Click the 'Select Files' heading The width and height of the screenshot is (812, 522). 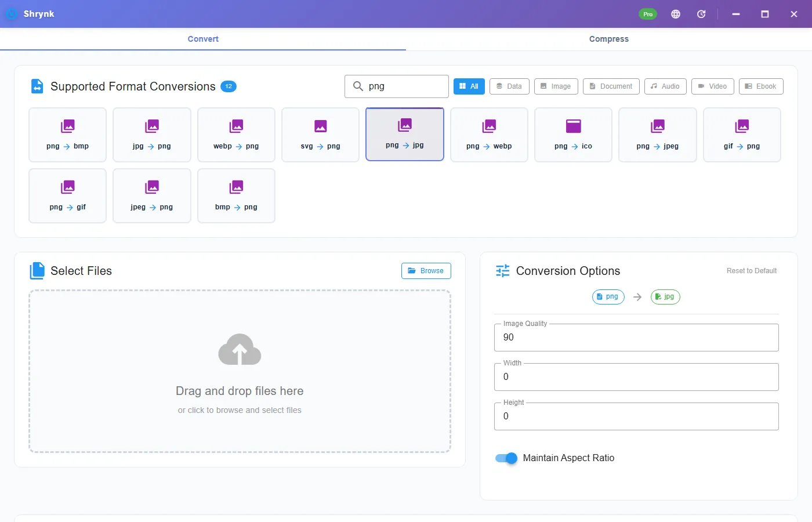coord(81,271)
